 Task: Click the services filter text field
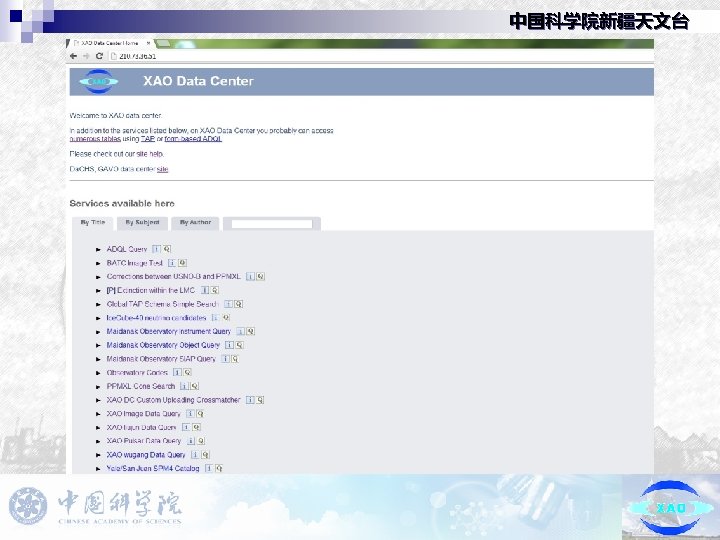point(272,224)
